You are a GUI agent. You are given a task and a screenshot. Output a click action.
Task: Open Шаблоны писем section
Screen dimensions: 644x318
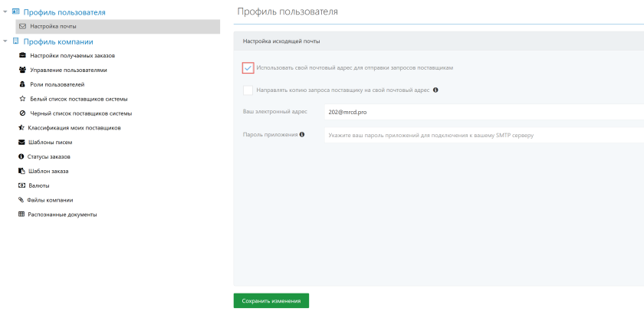pos(50,143)
